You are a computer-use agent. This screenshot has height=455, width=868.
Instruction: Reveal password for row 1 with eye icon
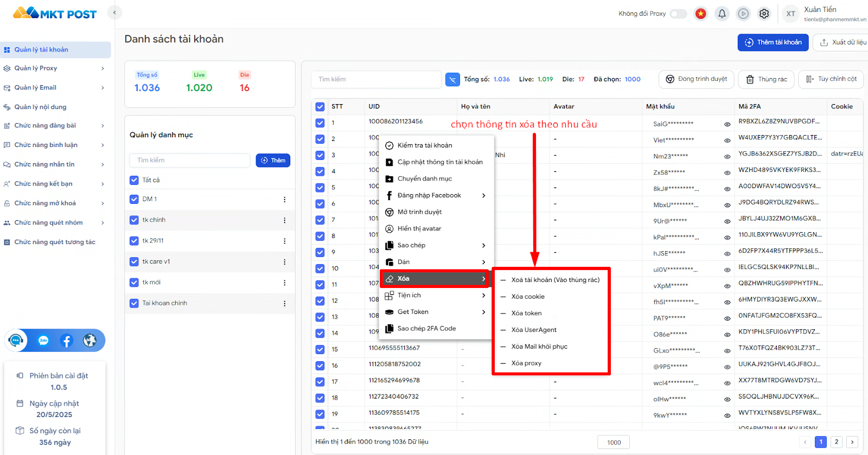coord(727,124)
